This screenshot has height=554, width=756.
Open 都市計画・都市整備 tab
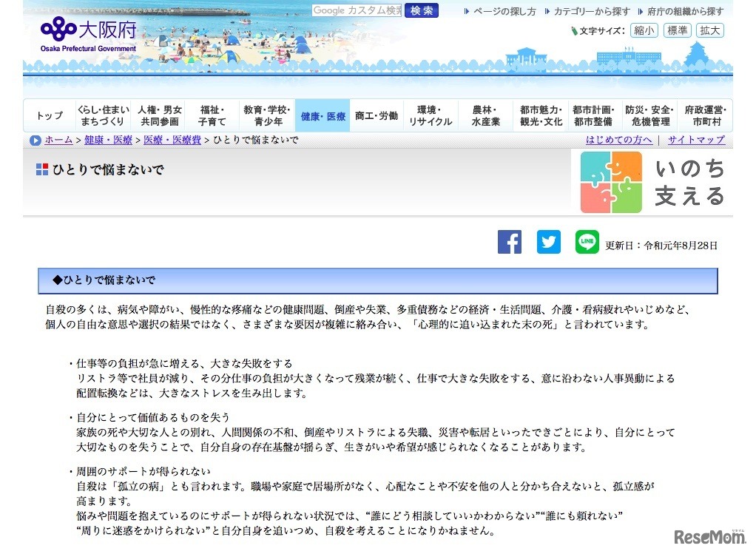593,115
